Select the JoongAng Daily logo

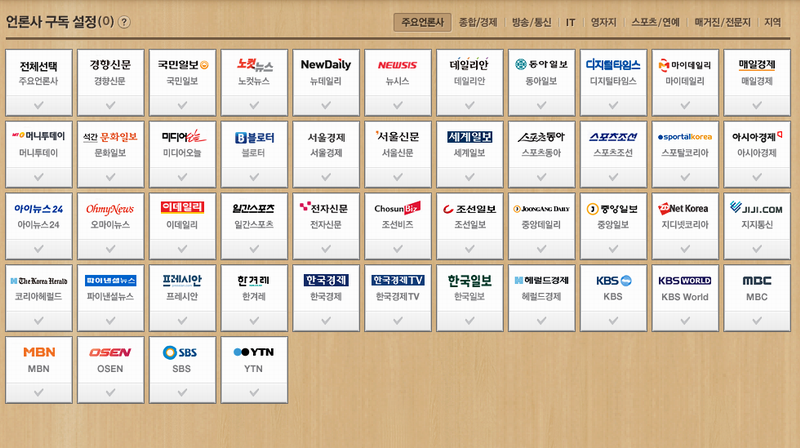541,209
